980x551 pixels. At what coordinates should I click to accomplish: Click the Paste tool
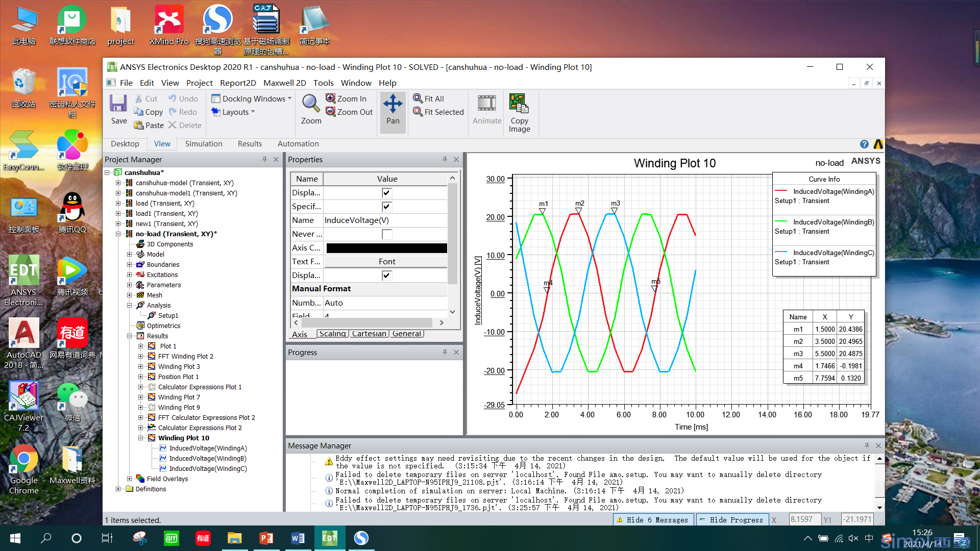tap(149, 125)
